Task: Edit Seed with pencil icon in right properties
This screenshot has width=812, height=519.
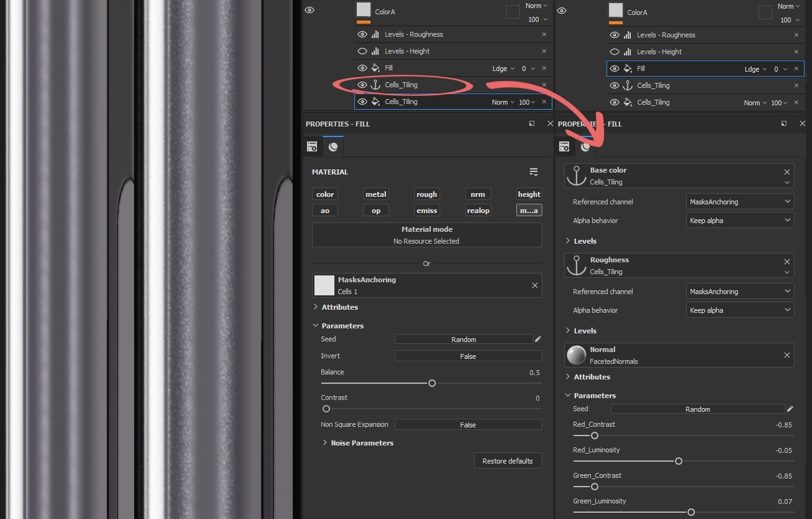Action: (790, 409)
